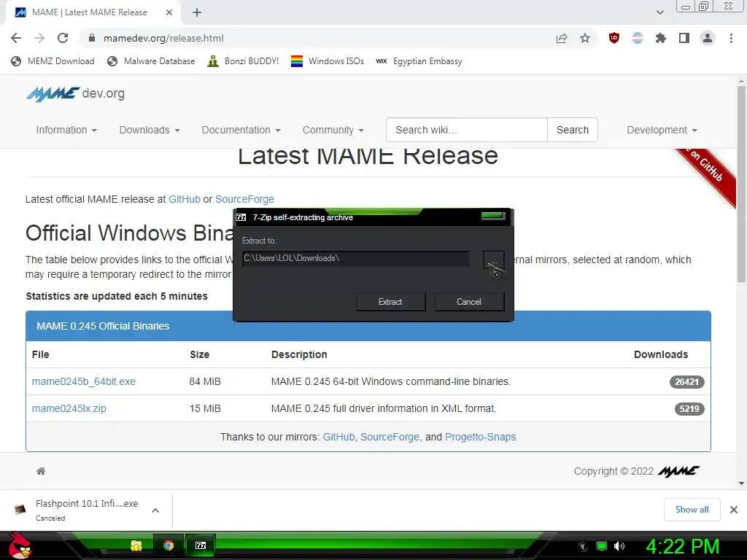Image resolution: width=747 pixels, height=560 pixels.
Task: Show hidden system tray icons
Action: point(583,547)
